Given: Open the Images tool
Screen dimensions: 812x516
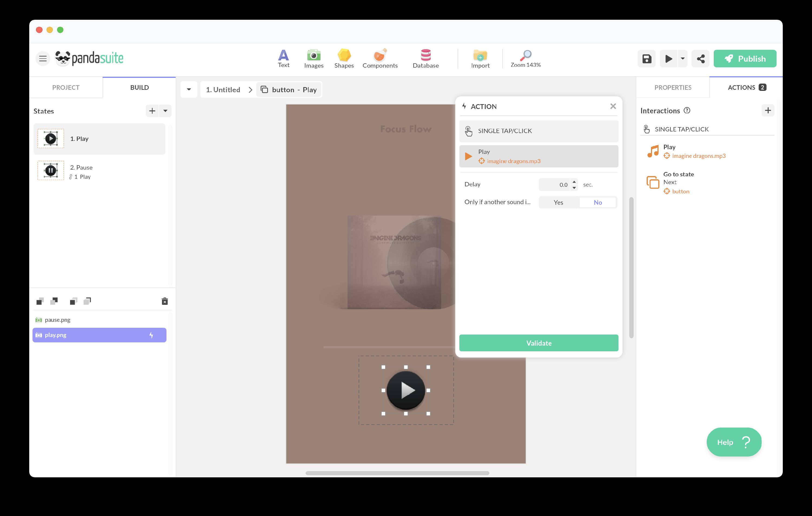Looking at the screenshot, I should 313,58.
